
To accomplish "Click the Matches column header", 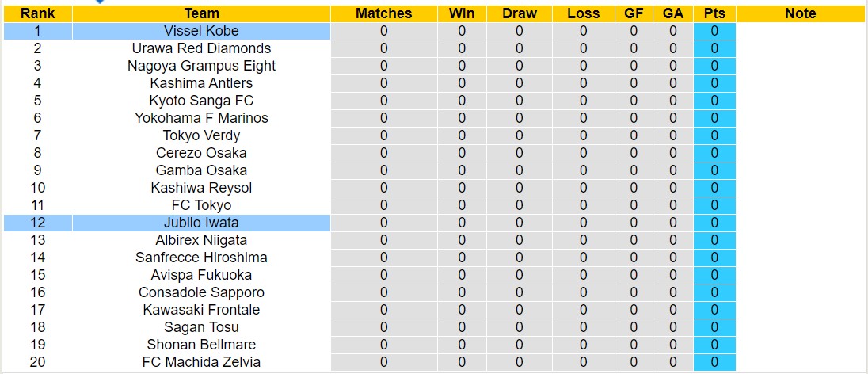I will (384, 13).
